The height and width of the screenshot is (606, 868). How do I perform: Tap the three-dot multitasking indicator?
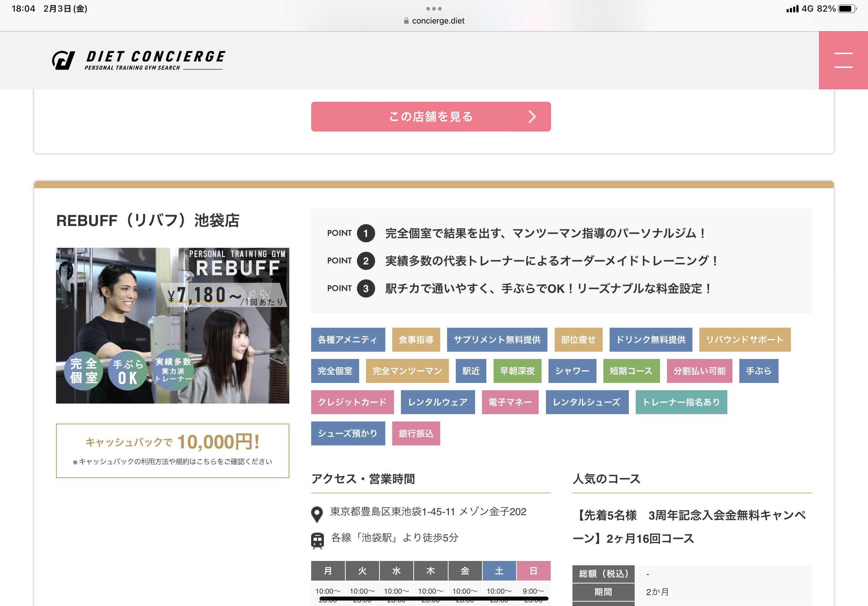coord(434,9)
